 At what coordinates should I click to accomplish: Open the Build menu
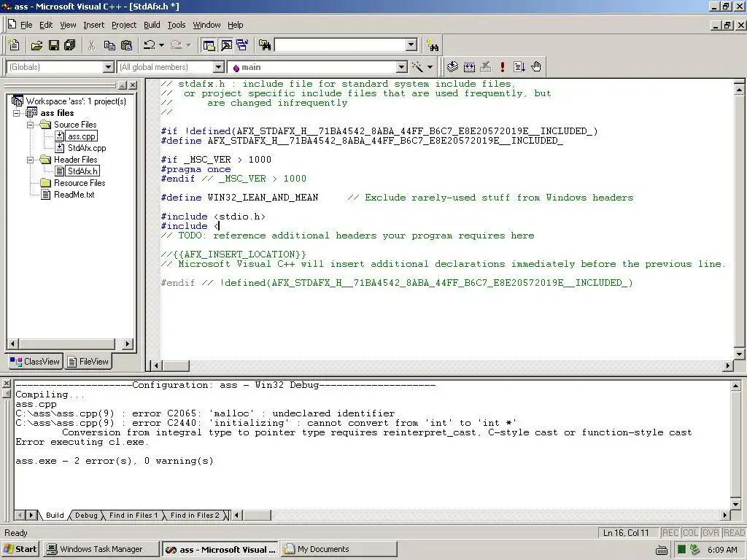(152, 25)
